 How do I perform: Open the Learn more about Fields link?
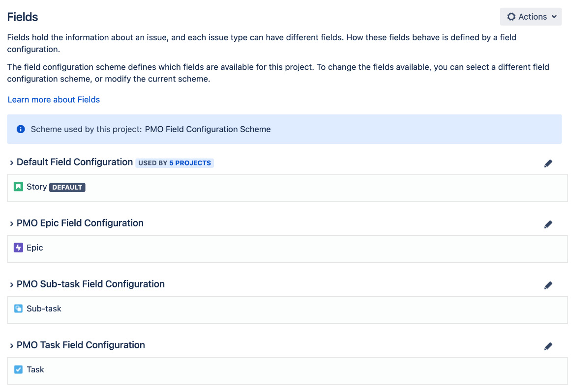point(54,100)
